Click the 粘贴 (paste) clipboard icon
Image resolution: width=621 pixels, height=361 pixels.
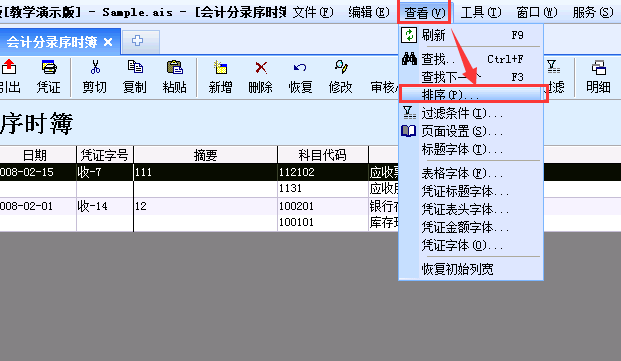click(x=175, y=68)
